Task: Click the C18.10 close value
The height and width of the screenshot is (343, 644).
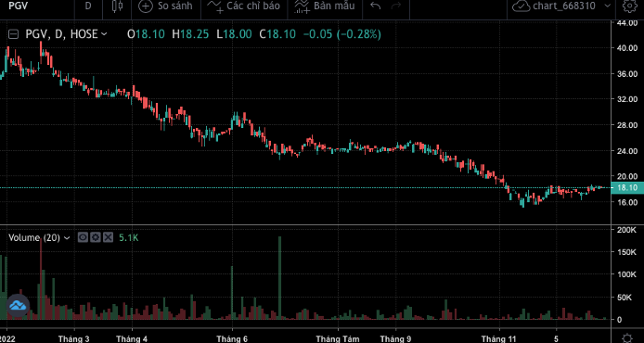Action: coord(277,34)
